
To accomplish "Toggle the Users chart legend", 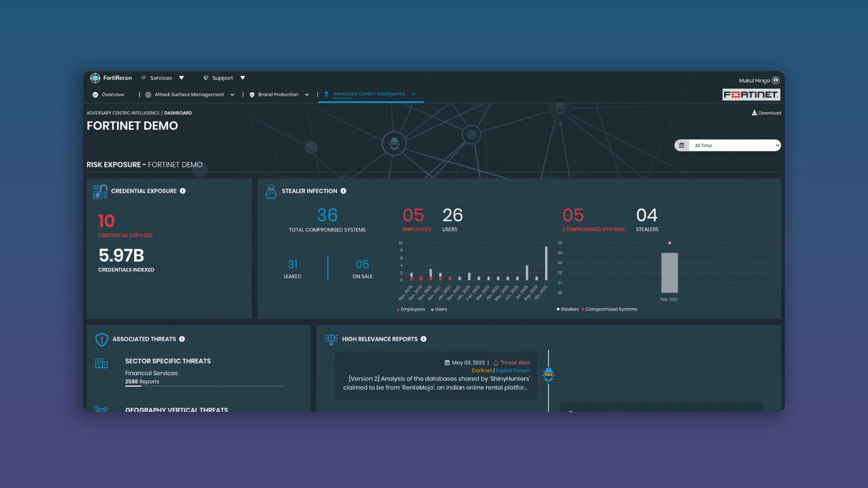I will tap(439, 310).
